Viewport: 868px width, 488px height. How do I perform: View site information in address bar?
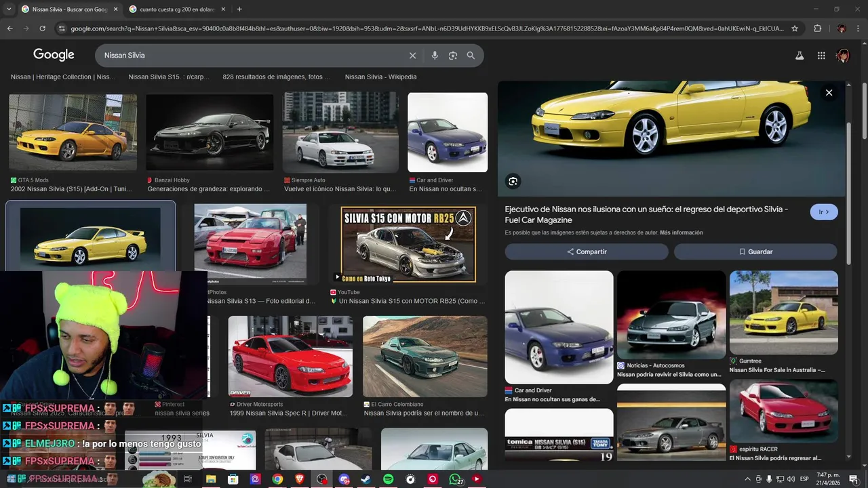tap(62, 28)
